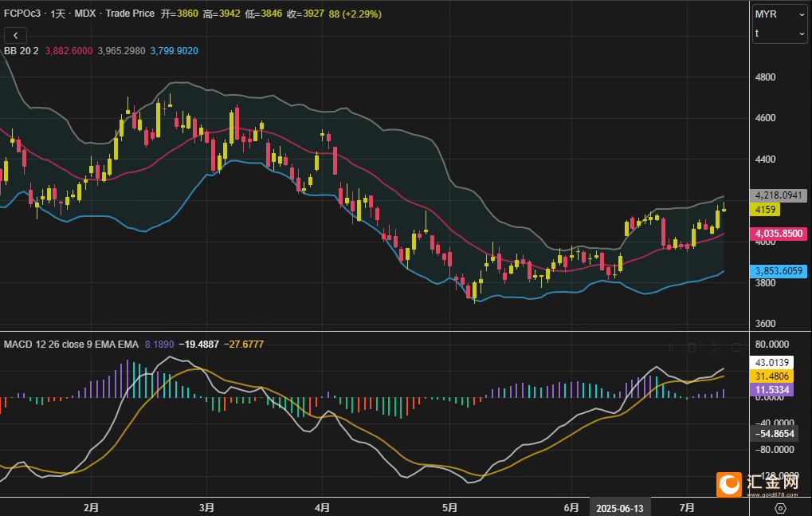Click the purple histogram tag 11.5334
Viewport: 812px width, 516px height.
point(771,389)
